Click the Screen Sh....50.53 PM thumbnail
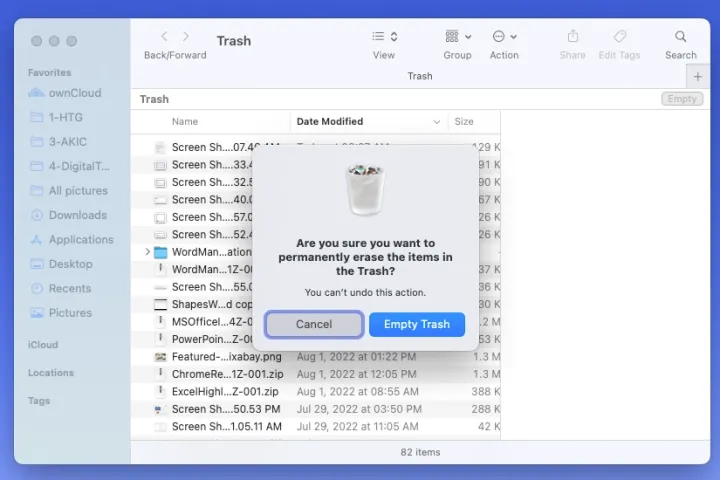 [159, 409]
